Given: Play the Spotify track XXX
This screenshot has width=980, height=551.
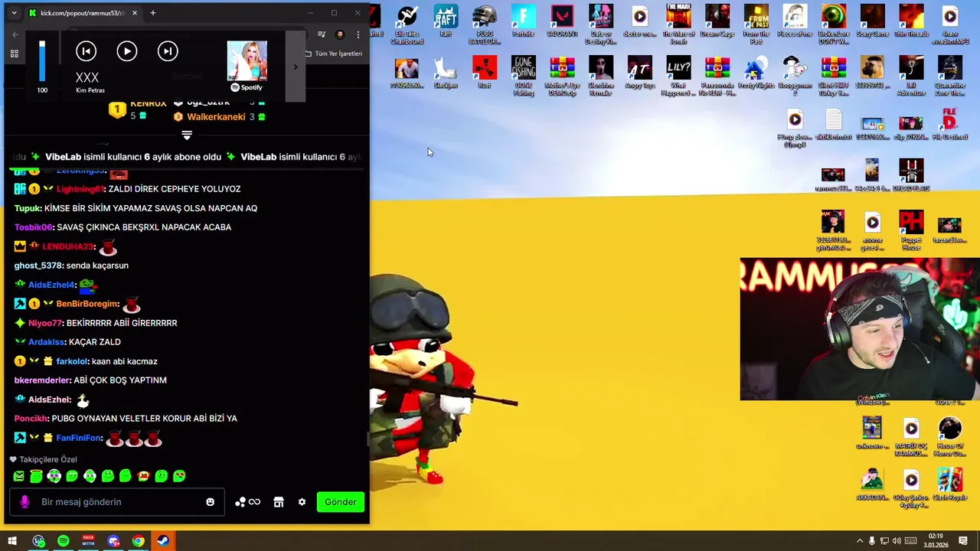Looking at the screenshot, I should click(127, 51).
